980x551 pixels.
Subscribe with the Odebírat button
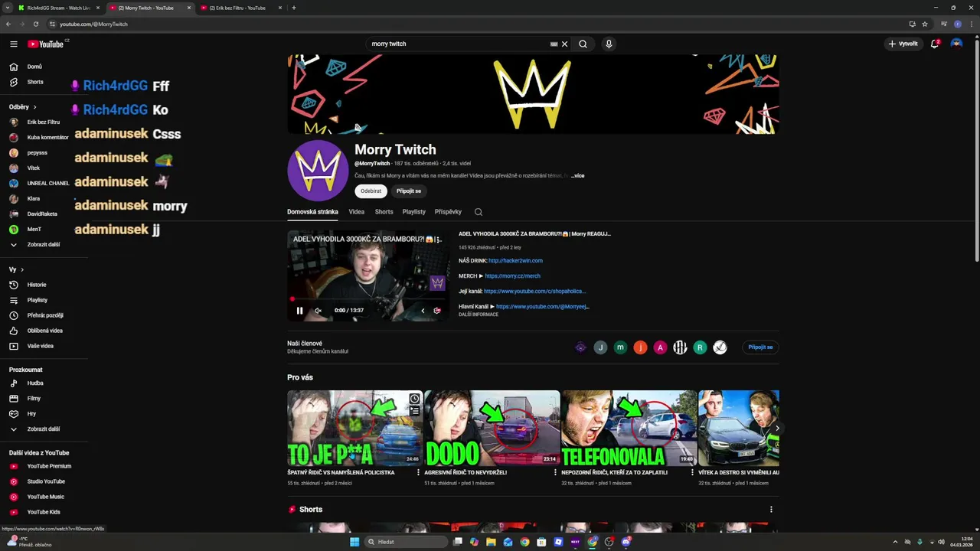[371, 191]
